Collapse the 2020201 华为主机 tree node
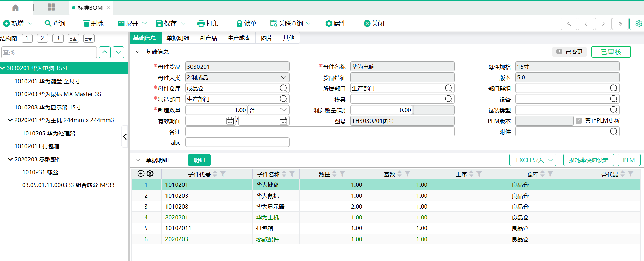 click(x=10, y=120)
